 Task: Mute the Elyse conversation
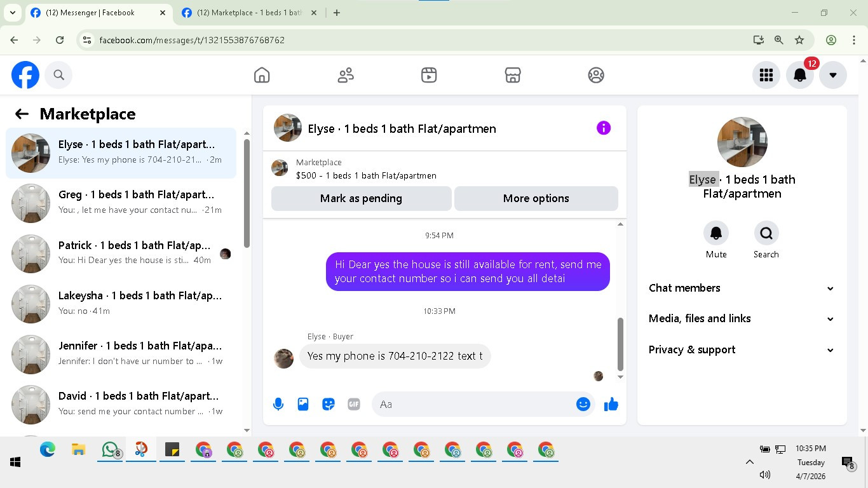click(716, 233)
